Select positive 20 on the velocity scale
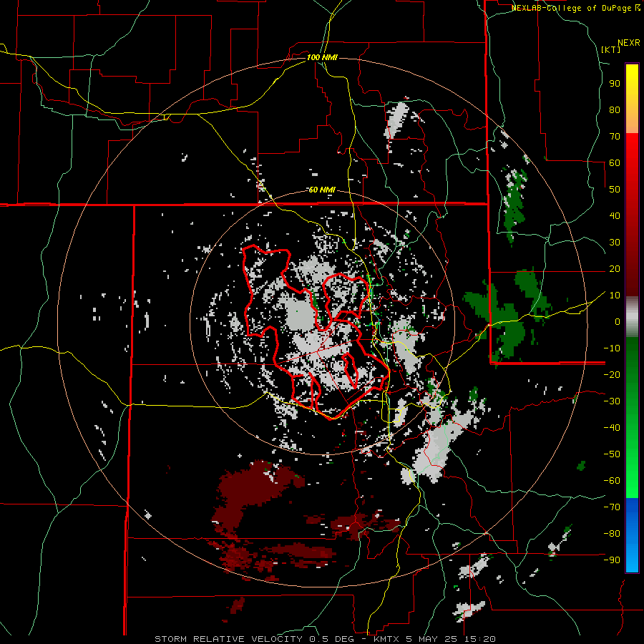 point(615,268)
